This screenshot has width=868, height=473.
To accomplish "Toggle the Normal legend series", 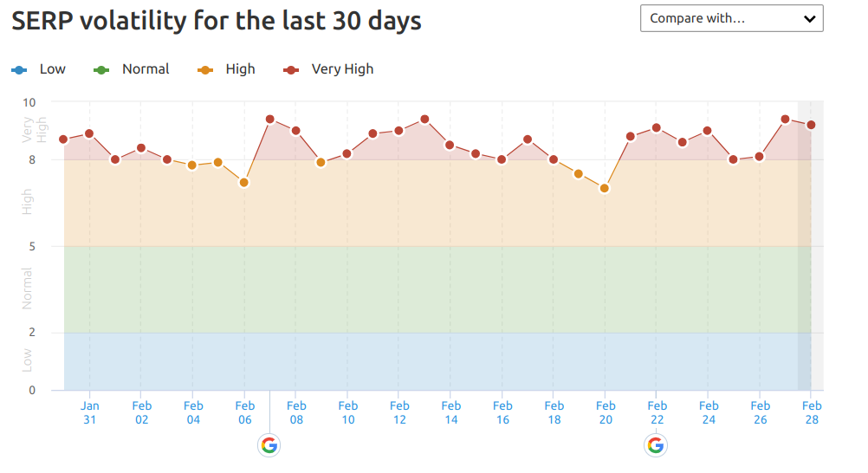I will 133,69.
